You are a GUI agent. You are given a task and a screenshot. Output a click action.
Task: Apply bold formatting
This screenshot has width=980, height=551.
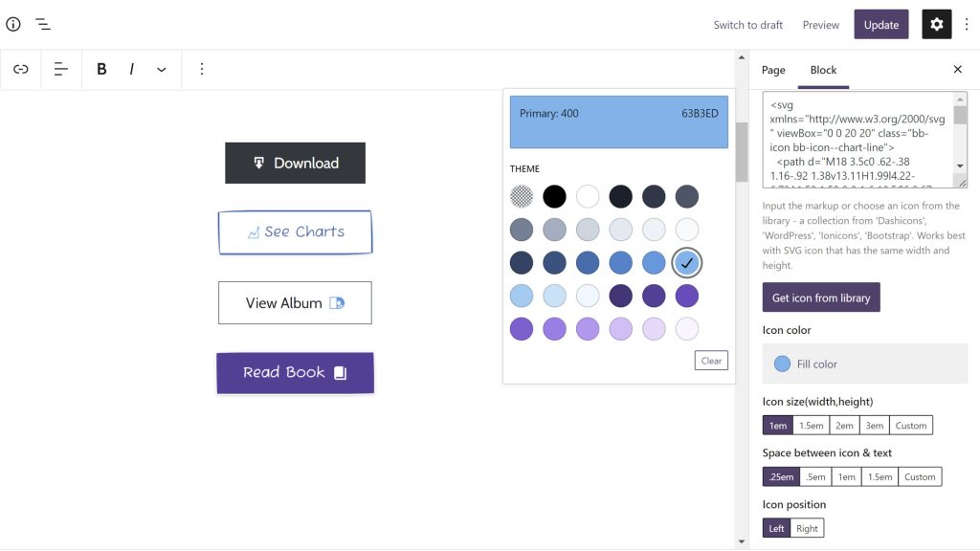coord(100,69)
